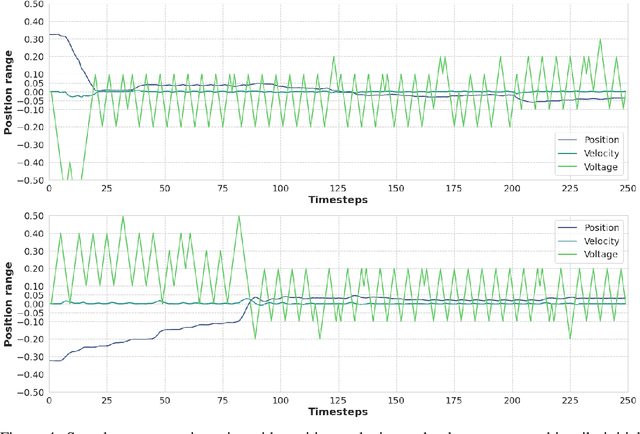640x434 pixels.
Task: Click the 0.50 y-axis tick label of the top chart
Action: (x=31, y=5)
